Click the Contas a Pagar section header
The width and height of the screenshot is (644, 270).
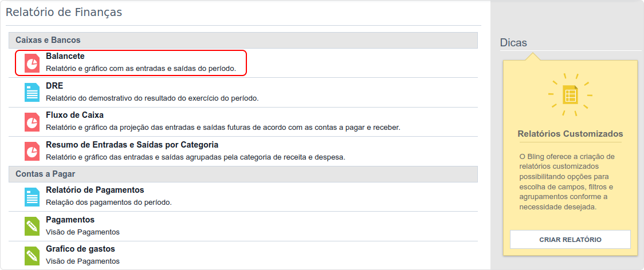tap(243, 174)
